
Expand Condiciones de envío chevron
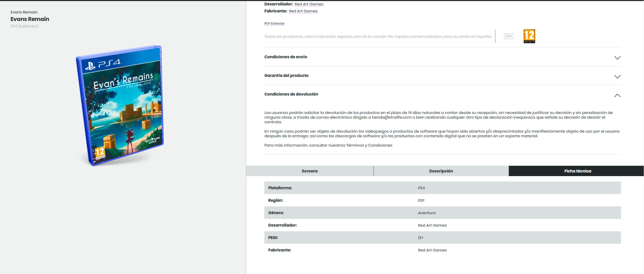tap(617, 58)
